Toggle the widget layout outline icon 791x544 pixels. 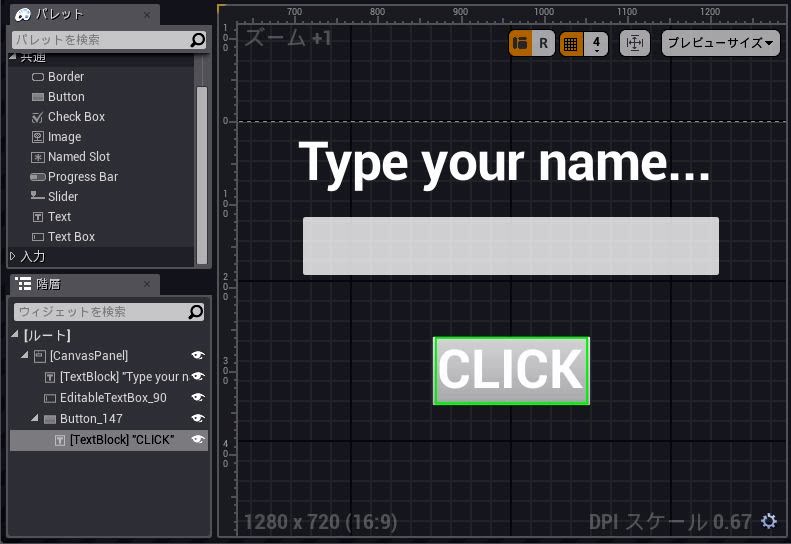[x=520, y=44]
